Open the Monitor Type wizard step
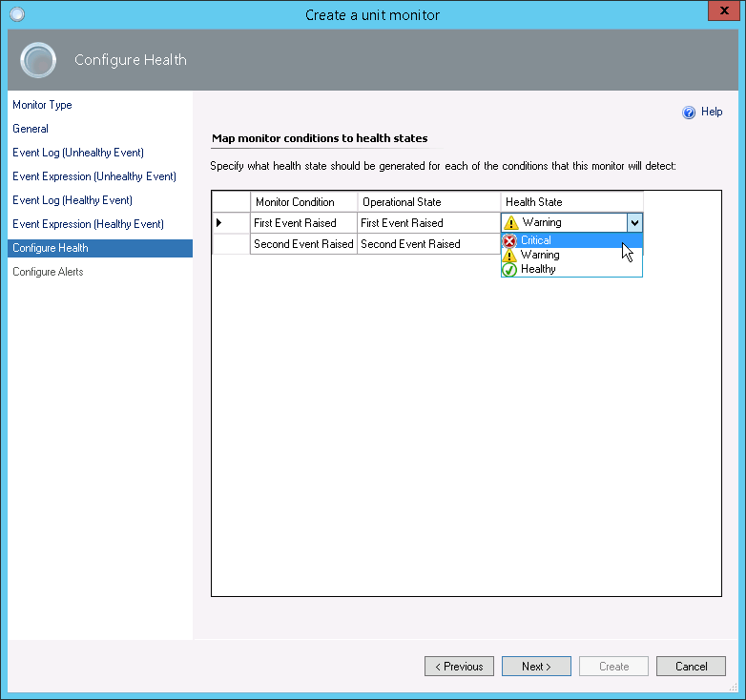The image size is (746, 700). click(42, 105)
